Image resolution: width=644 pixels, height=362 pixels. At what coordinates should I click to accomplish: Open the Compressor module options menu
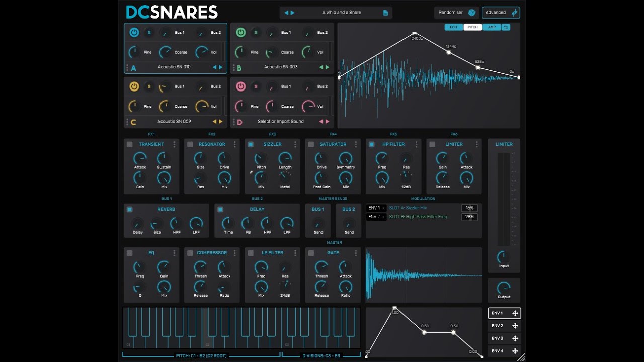pos(235,253)
